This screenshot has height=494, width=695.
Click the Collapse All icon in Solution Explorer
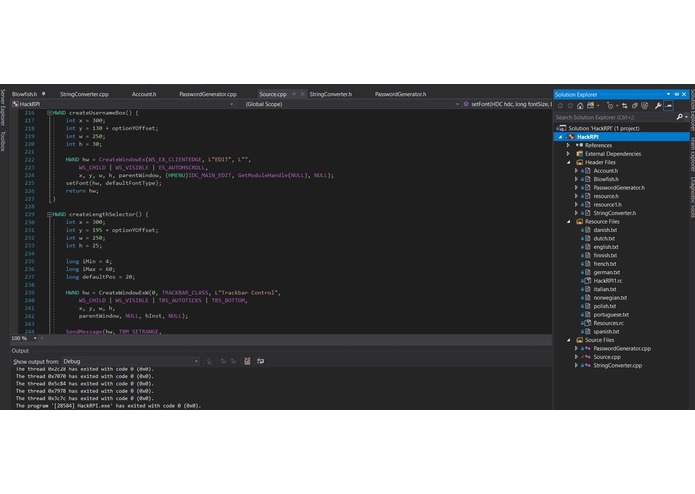(635, 106)
